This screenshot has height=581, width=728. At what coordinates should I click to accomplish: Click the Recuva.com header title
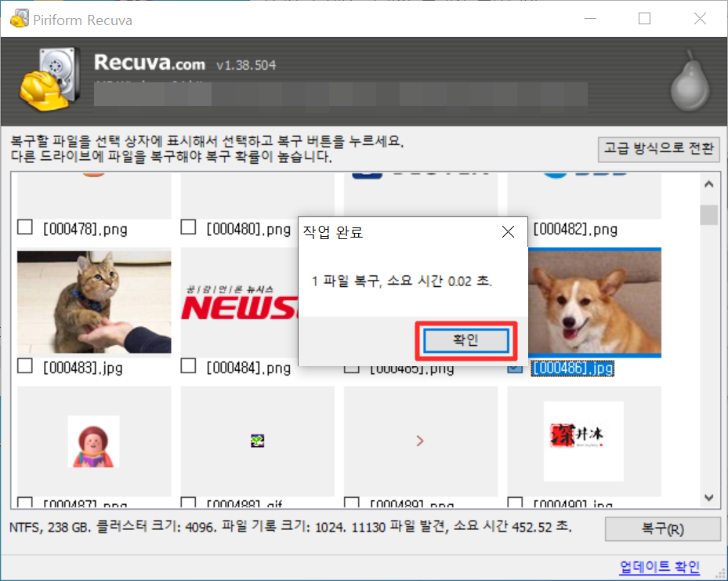click(x=150, y=62)
